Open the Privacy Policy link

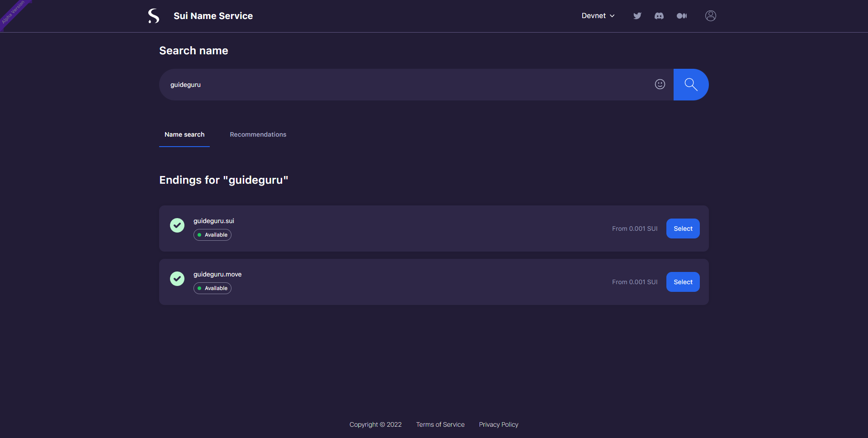click(x=499, y=424)
